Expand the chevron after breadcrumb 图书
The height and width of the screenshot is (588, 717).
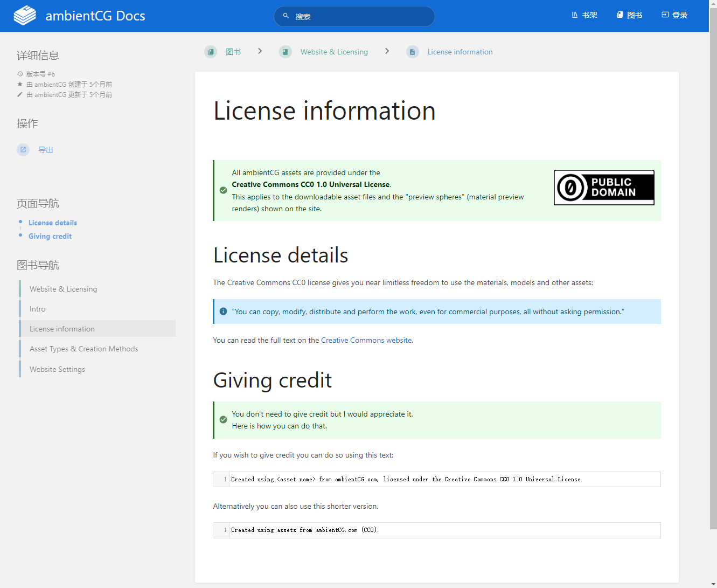click(260, 51)
